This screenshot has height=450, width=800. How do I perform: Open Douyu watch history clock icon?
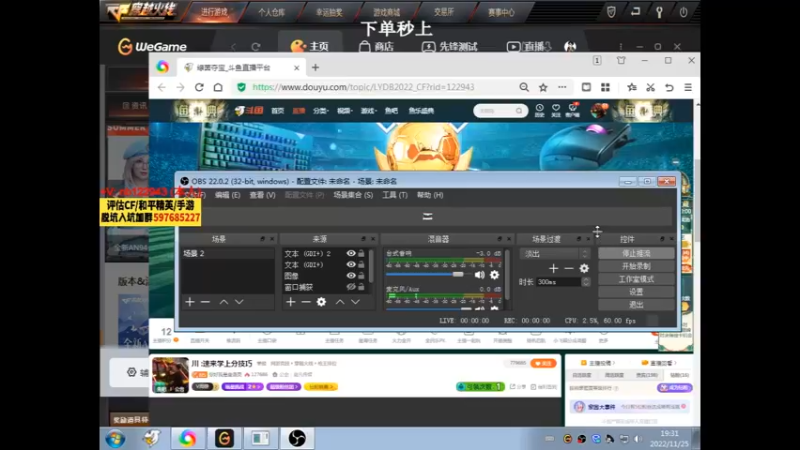pyautogui.click(x=539, y=110)
